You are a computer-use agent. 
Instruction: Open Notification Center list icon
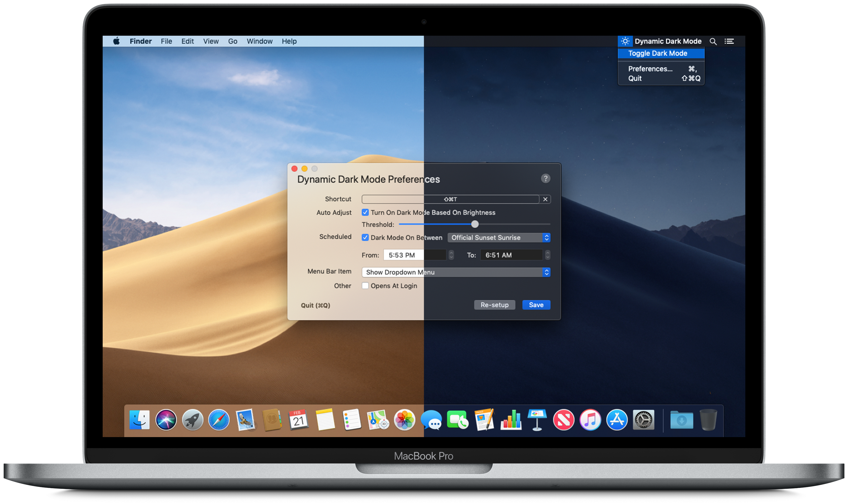pos(729,41)
